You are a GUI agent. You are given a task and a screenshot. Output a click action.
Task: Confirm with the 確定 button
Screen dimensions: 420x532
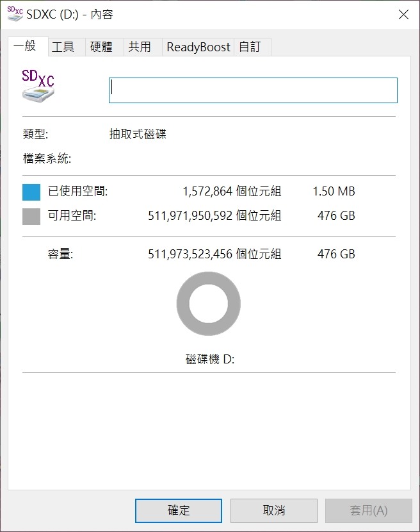179,510
